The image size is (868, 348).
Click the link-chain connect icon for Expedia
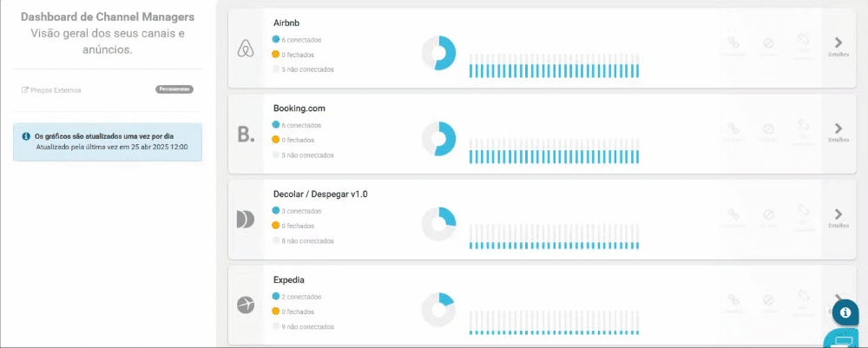tap(733, 299)
